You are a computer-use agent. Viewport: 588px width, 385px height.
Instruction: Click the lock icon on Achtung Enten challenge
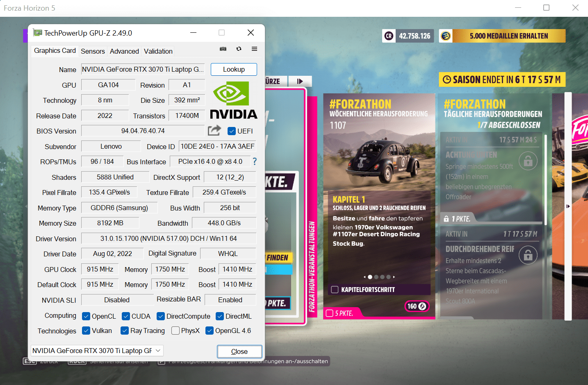point(528,161)
